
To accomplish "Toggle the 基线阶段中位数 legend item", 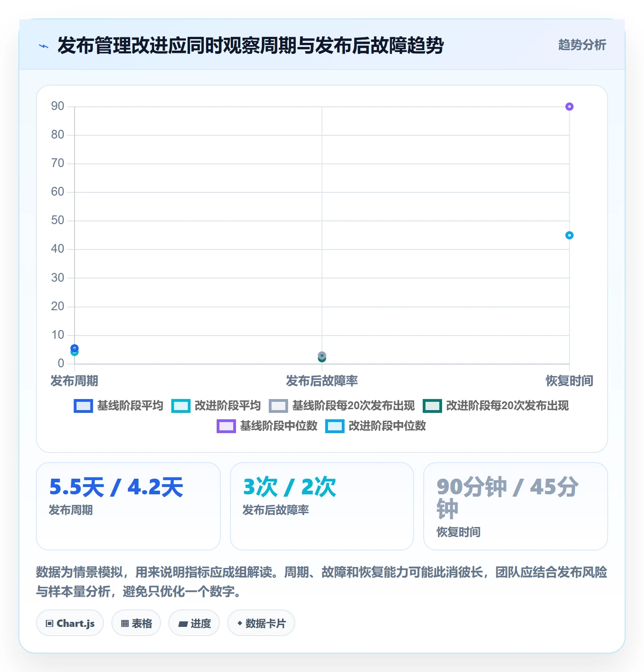I will (x=267, y=426).
